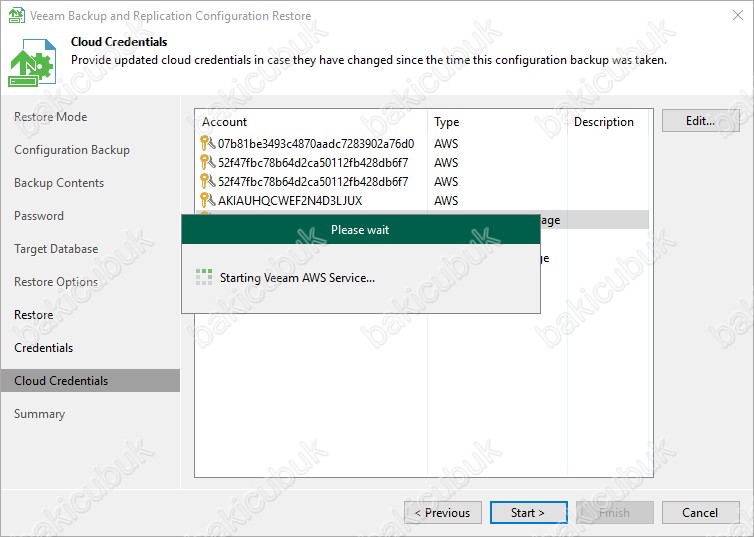The height and width of the screenshot is (537, 754).
Task: Close the Configuration Restore window
Action: coord(738,15)
